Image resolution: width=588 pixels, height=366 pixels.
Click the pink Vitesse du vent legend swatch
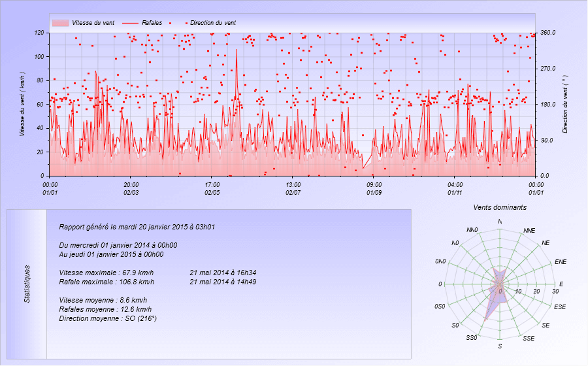[x=60, y=23]
